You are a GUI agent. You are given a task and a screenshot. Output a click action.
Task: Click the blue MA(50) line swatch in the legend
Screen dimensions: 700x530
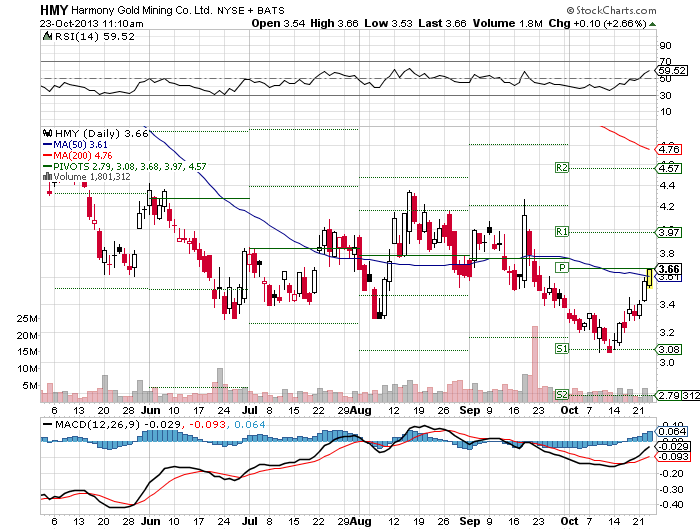point(47,144)
